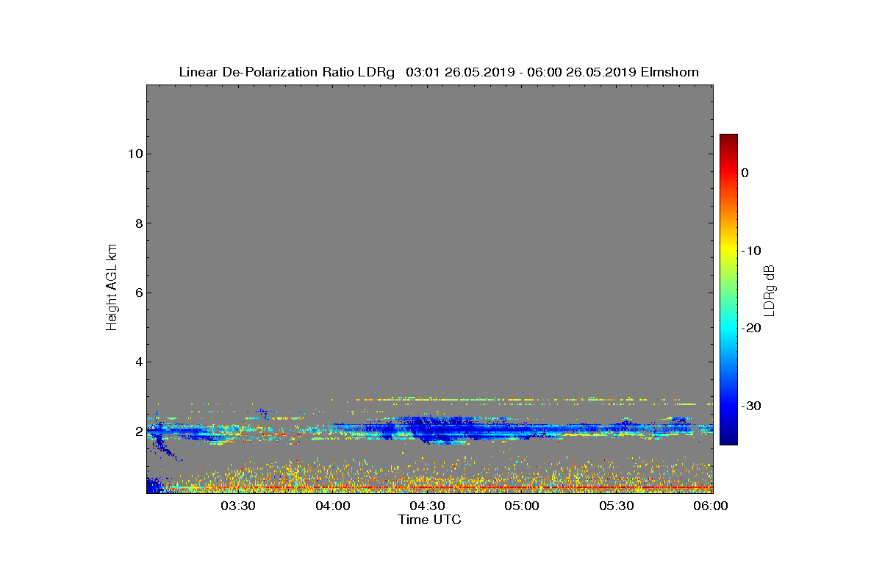Click the 'Height AGL km' y-axis label
This screenshot has width=882, height=588.
(x=112, y=288)
